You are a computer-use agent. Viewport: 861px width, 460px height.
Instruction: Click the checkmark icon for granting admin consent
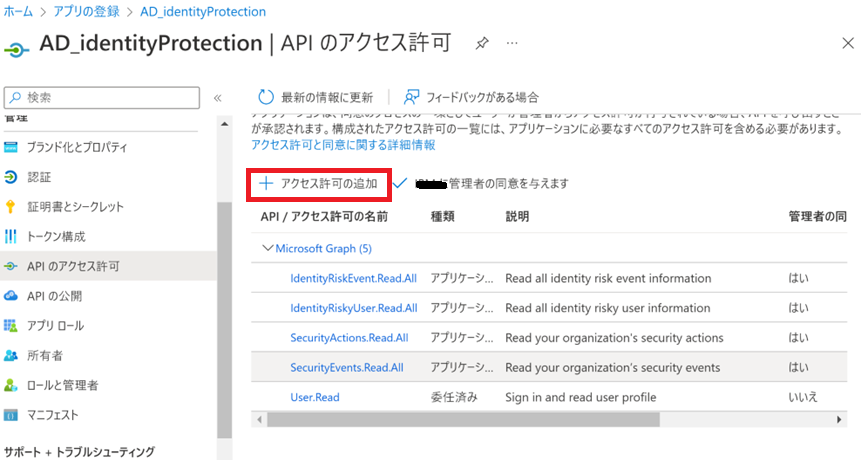click(x=400, y=183)
